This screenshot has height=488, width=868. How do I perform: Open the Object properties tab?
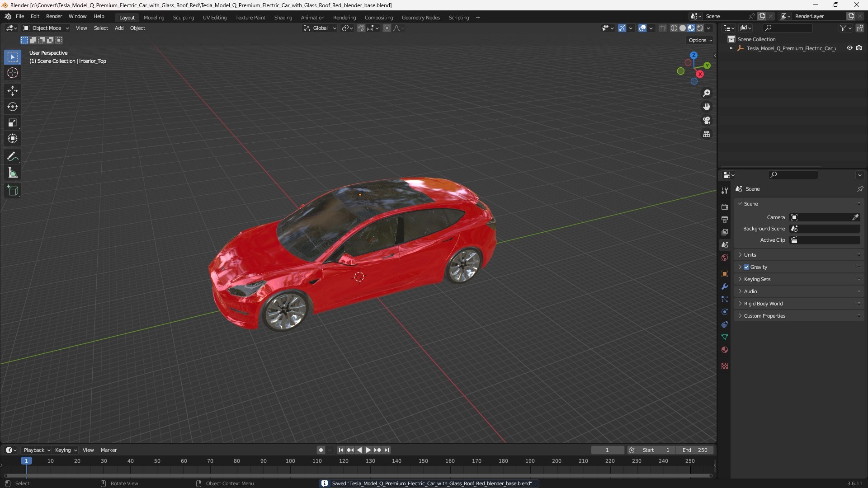click(x=725, y=274)
